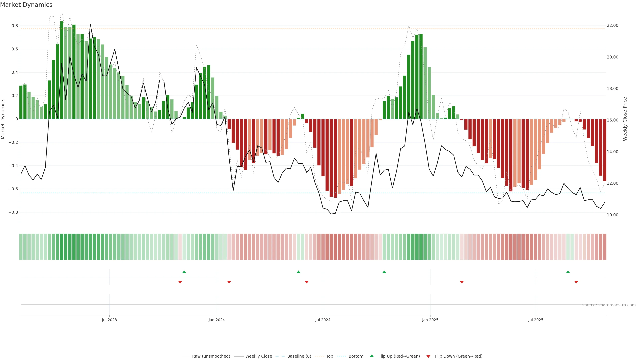Click the last green flip-up marker after Jul 2025
The height and width of the screenshot is (362, 644).
[568, 272]
